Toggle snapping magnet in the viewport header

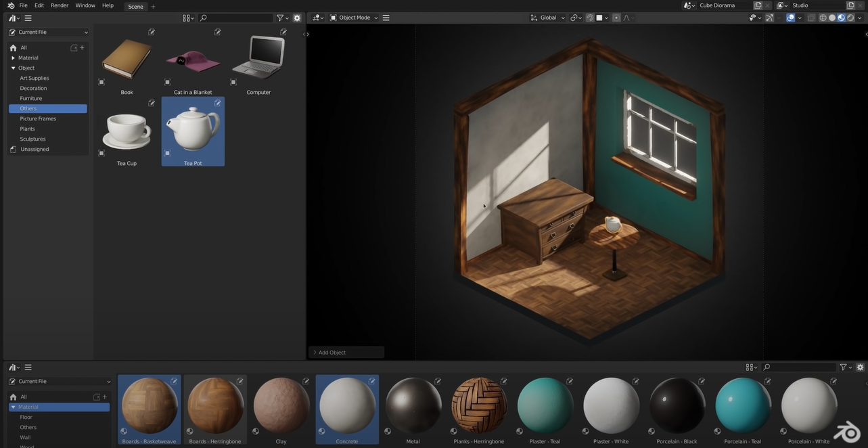[590, 18]
